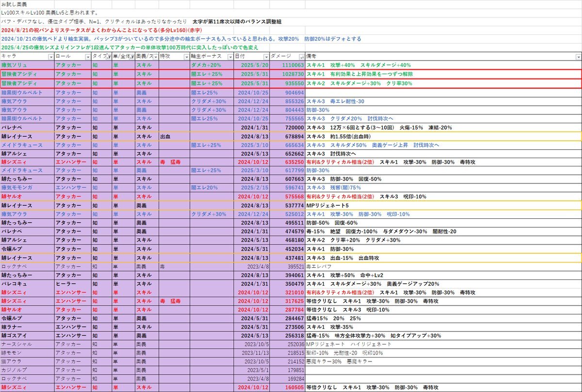Viewport: 582px width, 392px height.
Task: Select the character cell 癒気モモンガ
Action: 27,187
